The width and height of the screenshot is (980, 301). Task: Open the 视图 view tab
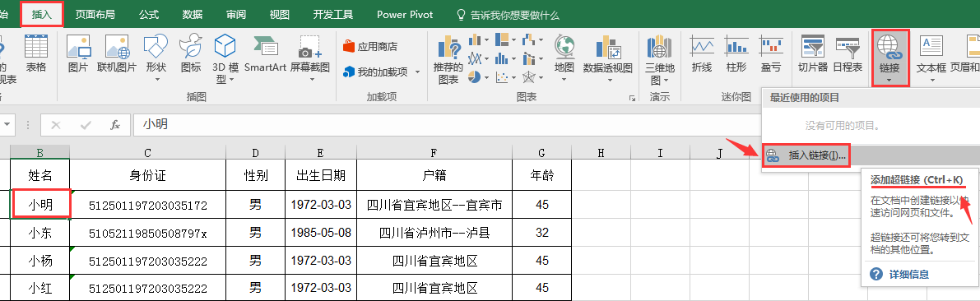point(280,14)
